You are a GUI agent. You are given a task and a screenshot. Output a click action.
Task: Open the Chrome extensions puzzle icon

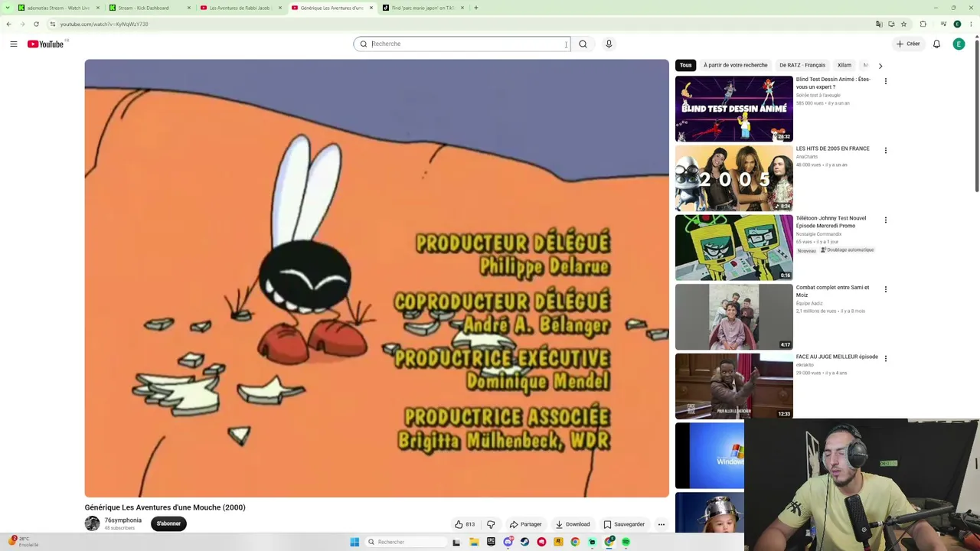(x=923, y=24)
